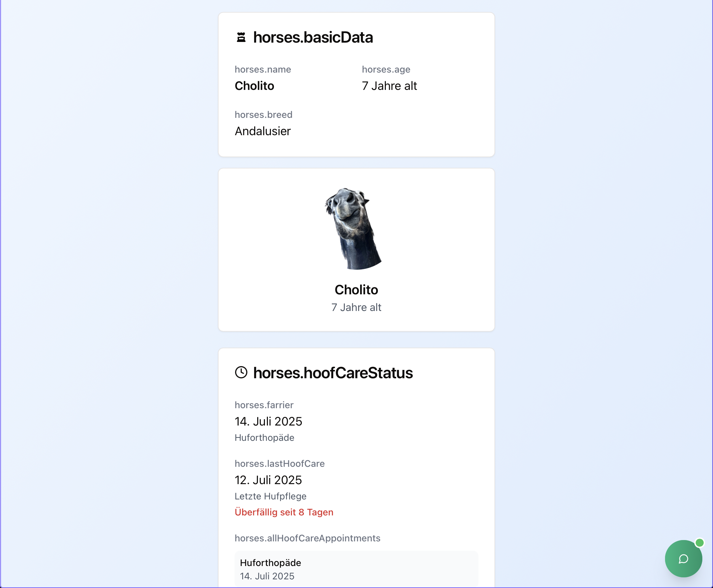The height and width of the screenshot is (588, 713).
Task: Click the horse icon beside horses.basicData
Action: [241, 37]
